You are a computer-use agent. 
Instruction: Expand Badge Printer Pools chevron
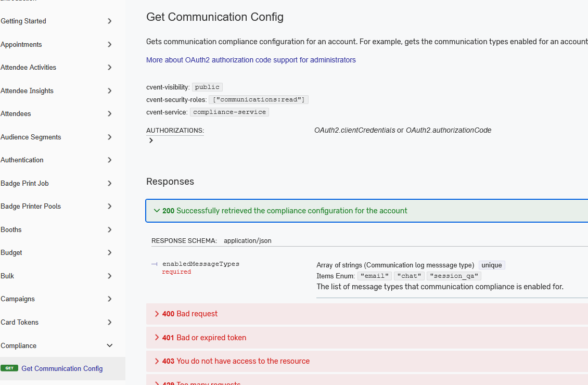(x=109, y=206)
